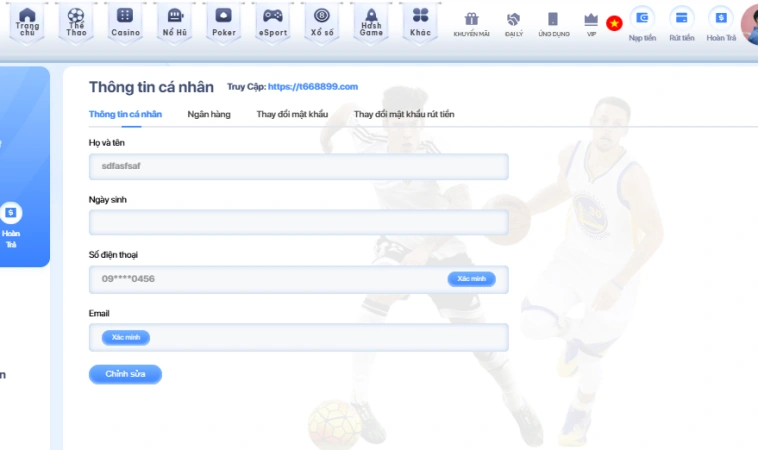The width and height of the screenshot is (758, 450).
Task: Open the Trang chủ home icon
Action: [27, 20]
